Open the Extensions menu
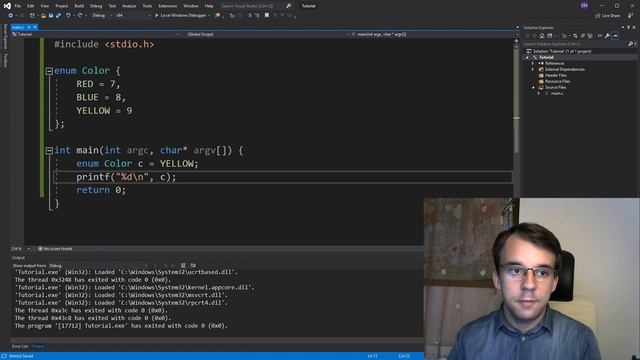The image size is (640, 360). [168, 6]
